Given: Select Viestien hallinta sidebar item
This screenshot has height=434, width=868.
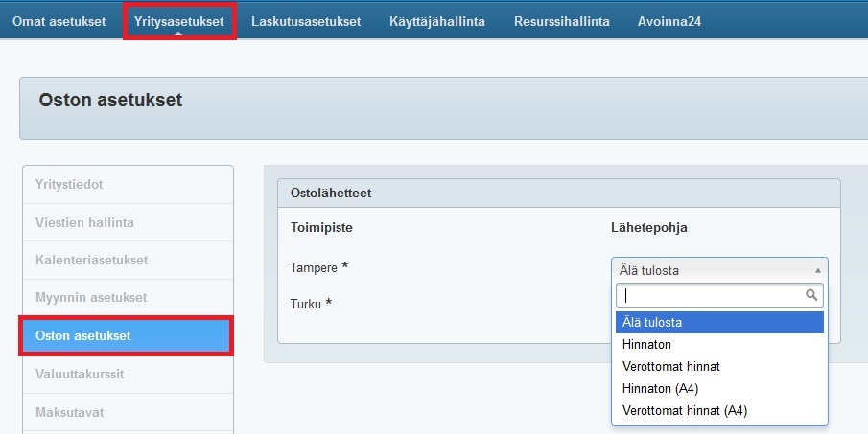Looking at the screenshot, I should (84, 222).
